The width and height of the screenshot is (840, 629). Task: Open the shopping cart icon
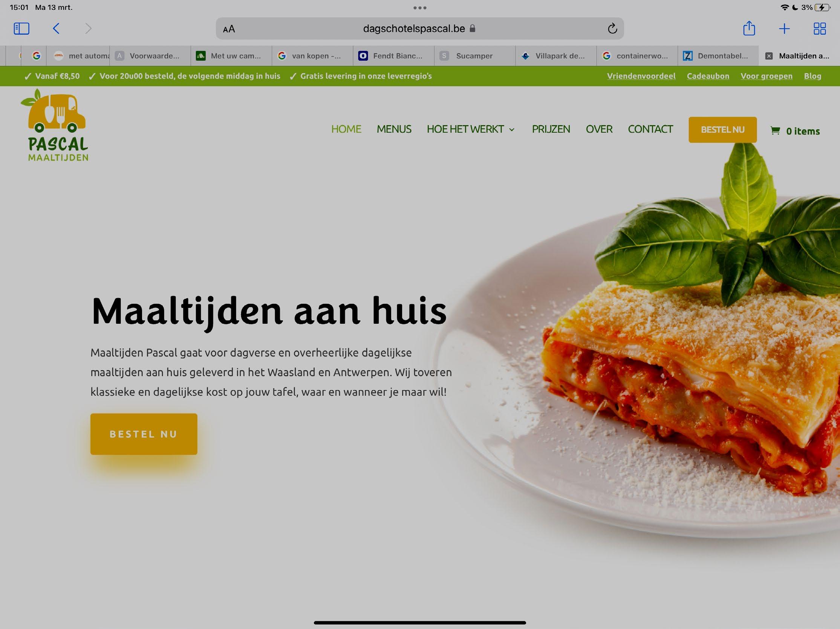[775, 131]
